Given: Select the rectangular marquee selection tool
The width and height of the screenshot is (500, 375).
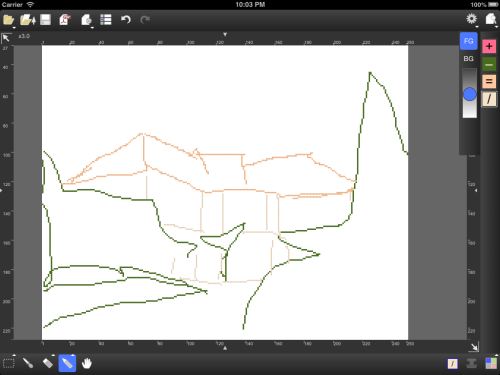Looking at the screenshot, I should 9,363.
